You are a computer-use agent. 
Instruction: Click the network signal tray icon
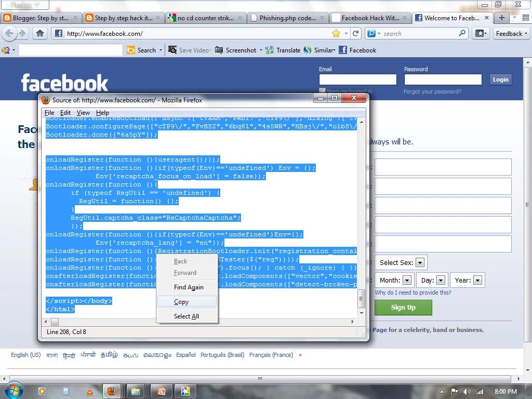click(x=480, y=392)
